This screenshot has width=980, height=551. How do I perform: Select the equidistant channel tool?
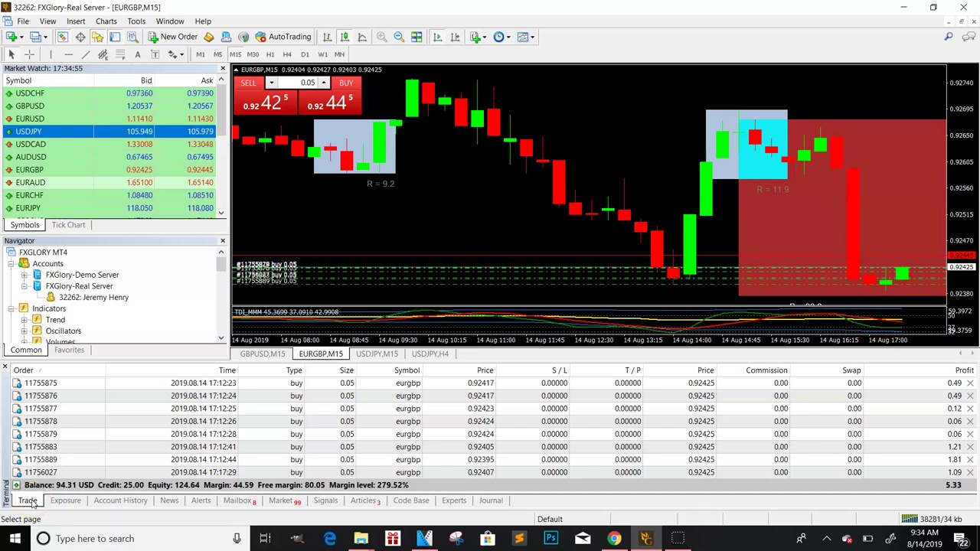coord(103,54)
